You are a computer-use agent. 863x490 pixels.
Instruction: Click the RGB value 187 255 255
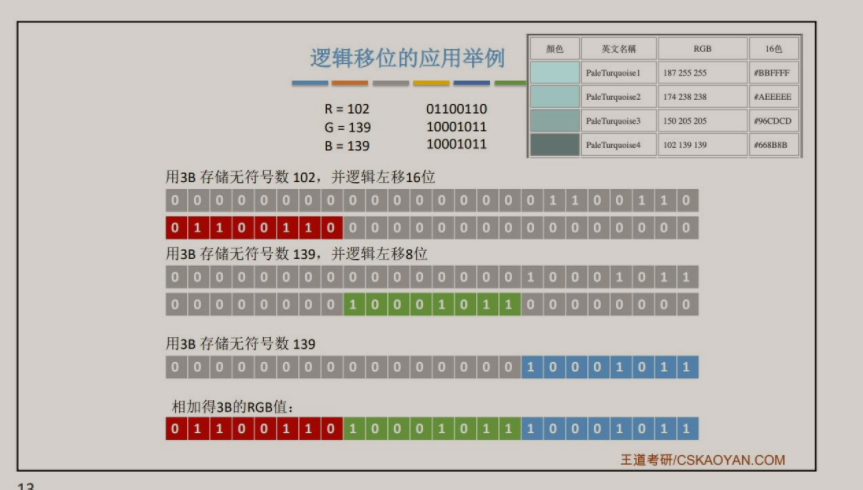(685, 73)
